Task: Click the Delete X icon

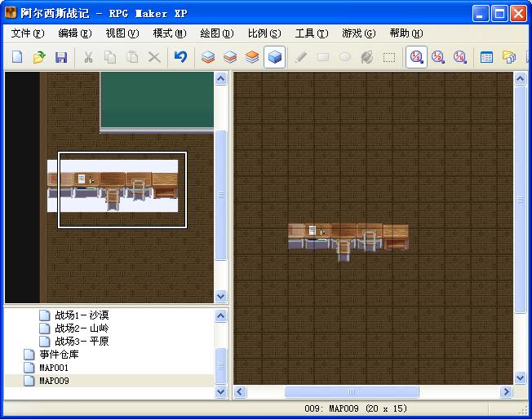Action: pyautogui.click(x=154, y=57)
